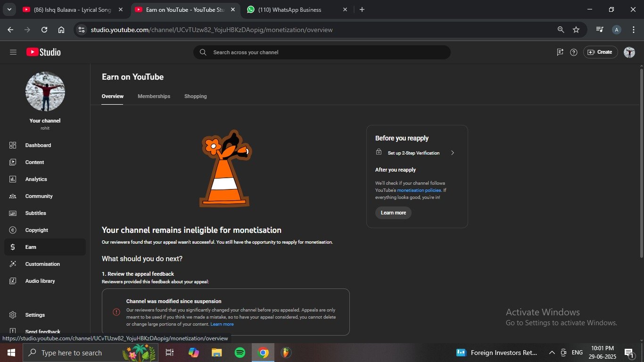This screenshot has height=362, width=644.
Task: Select the Earn dollar icon
Action: [13, 247]
